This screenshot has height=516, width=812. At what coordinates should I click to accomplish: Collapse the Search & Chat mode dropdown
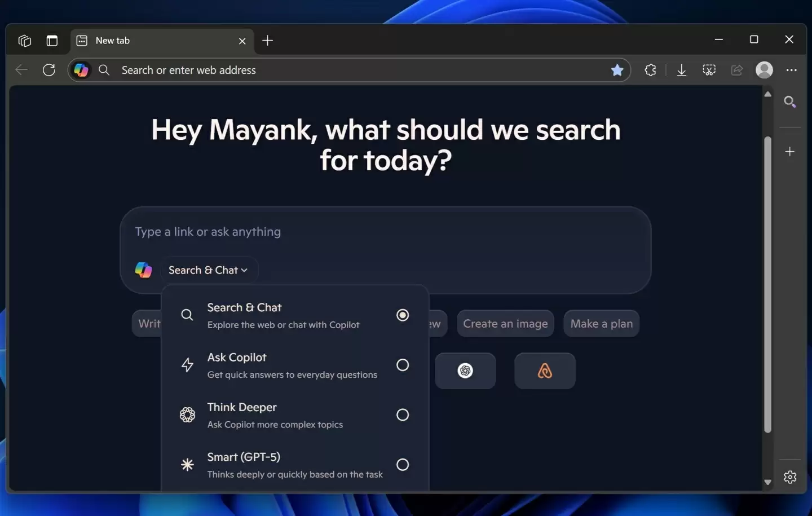[x=208, y=270]
